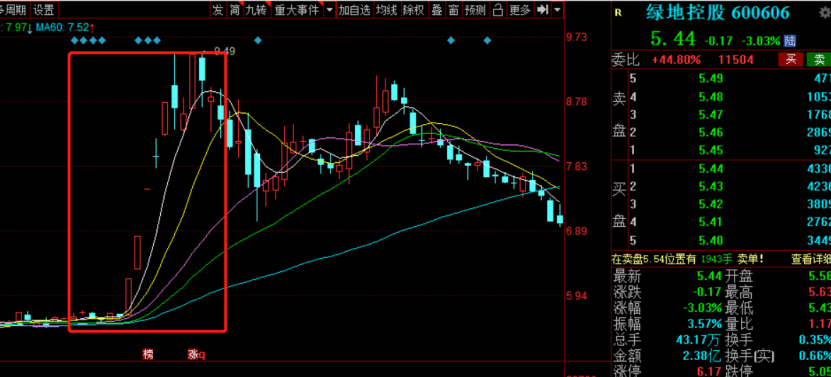The width and height of the screenshot is (831, 377).
Task: Click the 9.73 price axis label
Action: click(576, 37)
